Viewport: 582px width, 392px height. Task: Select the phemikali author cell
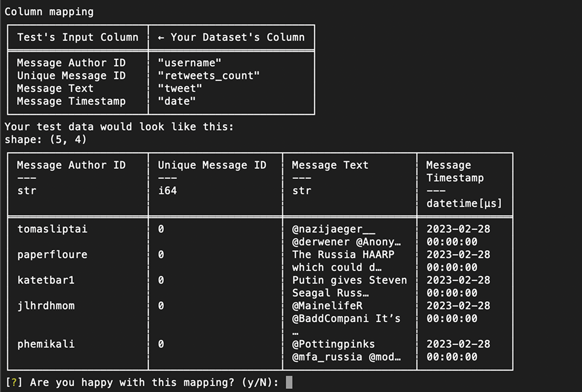tap(46, 344)
